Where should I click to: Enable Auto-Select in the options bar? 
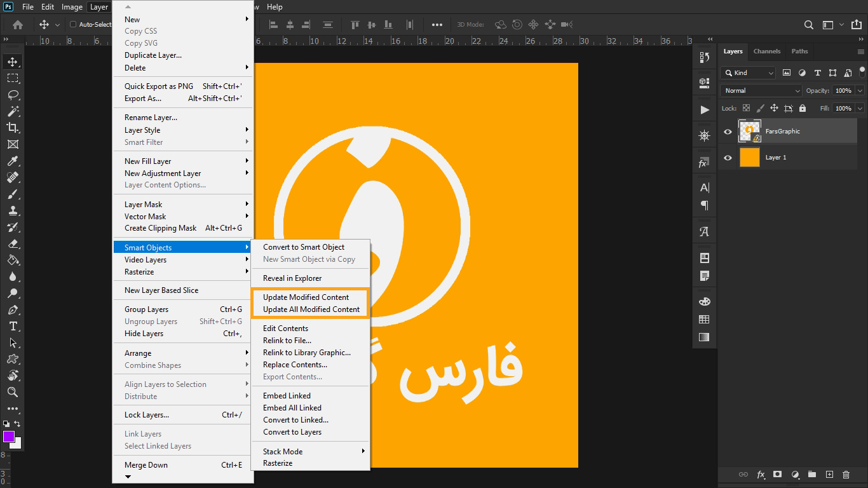pyautogui.click(x=73, y=24)
